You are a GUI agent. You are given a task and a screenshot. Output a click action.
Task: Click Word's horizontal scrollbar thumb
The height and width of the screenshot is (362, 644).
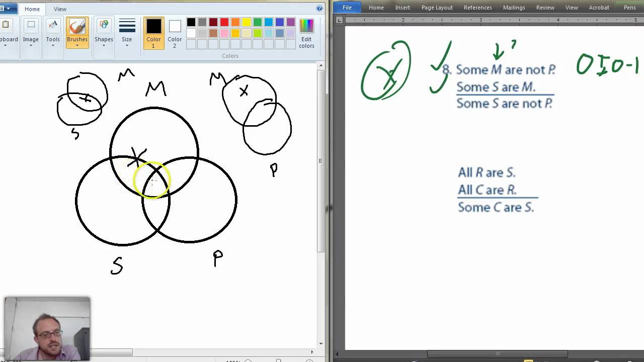(x=497, y=354)
